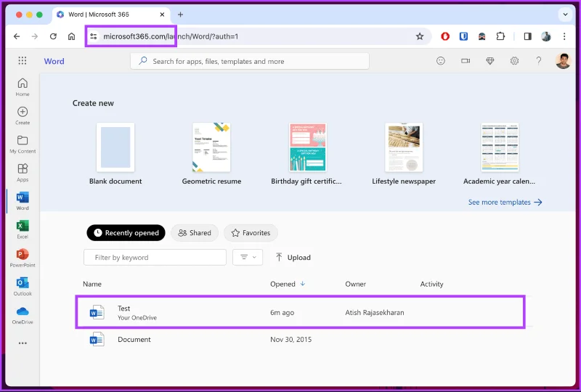Open PowerPoint from the sidebar

pos(23,258)
